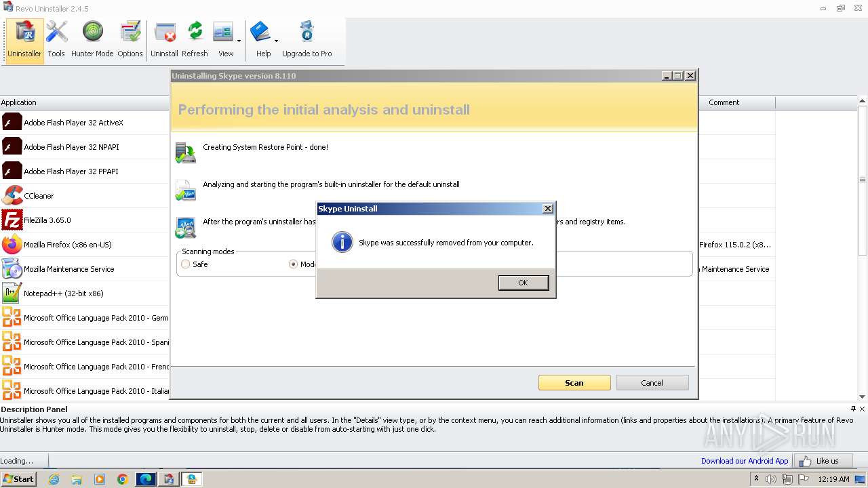Open network status tray icon

coord(787,479)
